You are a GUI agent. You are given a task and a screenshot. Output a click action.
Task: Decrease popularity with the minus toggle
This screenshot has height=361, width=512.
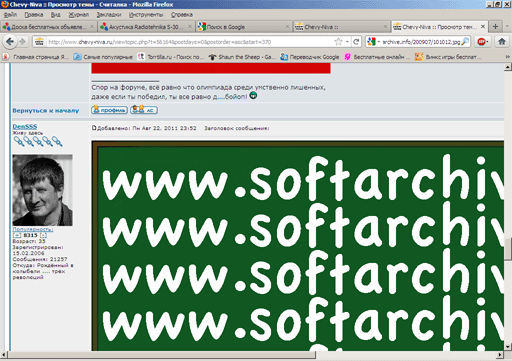[43, 235]
